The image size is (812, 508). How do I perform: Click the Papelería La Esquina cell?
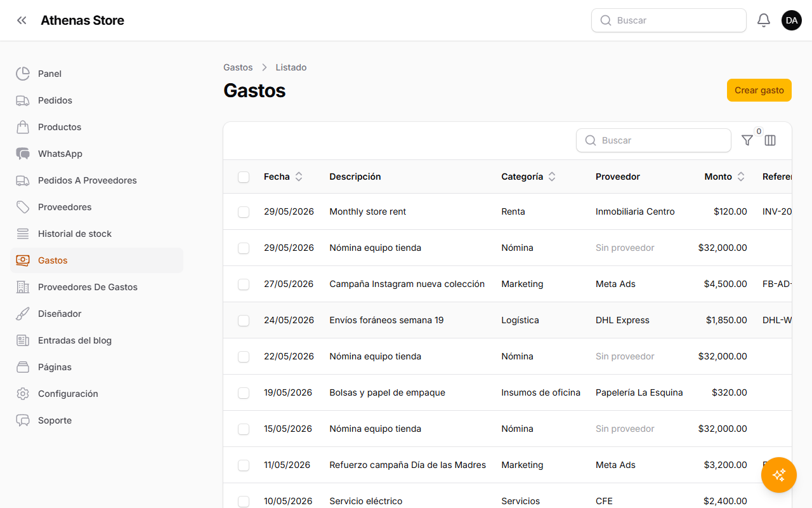click(x=639, y=392)
